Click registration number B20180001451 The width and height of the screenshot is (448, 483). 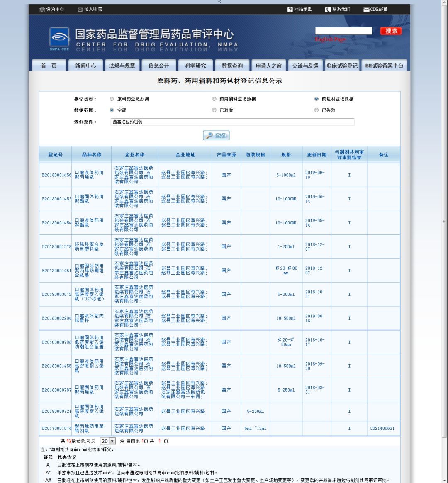pyautogui.click(x=57, y=271)
